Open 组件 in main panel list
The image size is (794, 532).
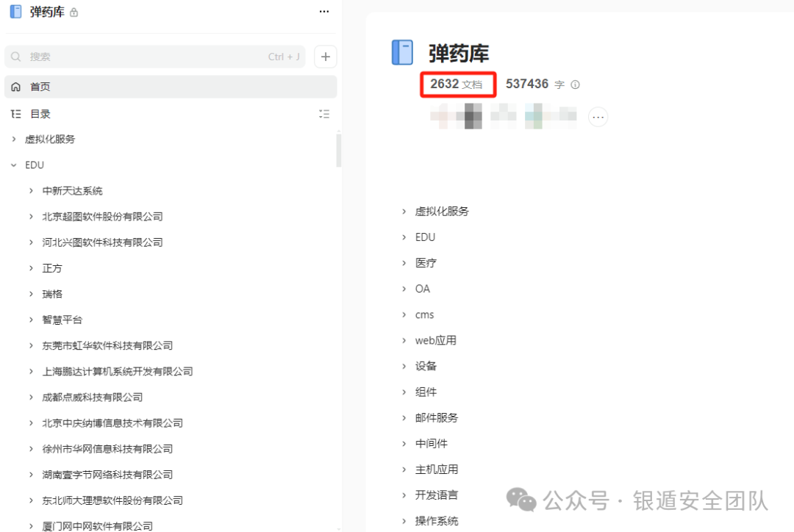(x=426, y=392)
